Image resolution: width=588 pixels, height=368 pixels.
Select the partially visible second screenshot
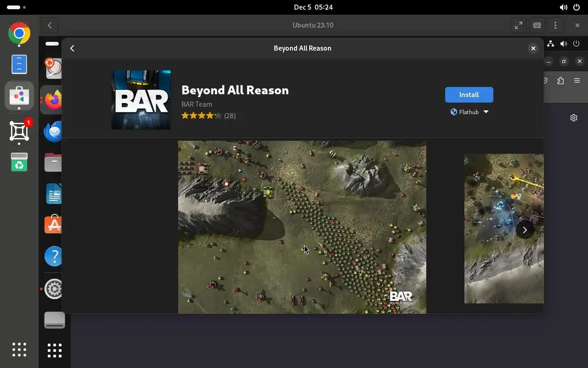pyautogui.click(x=504, y=229)
